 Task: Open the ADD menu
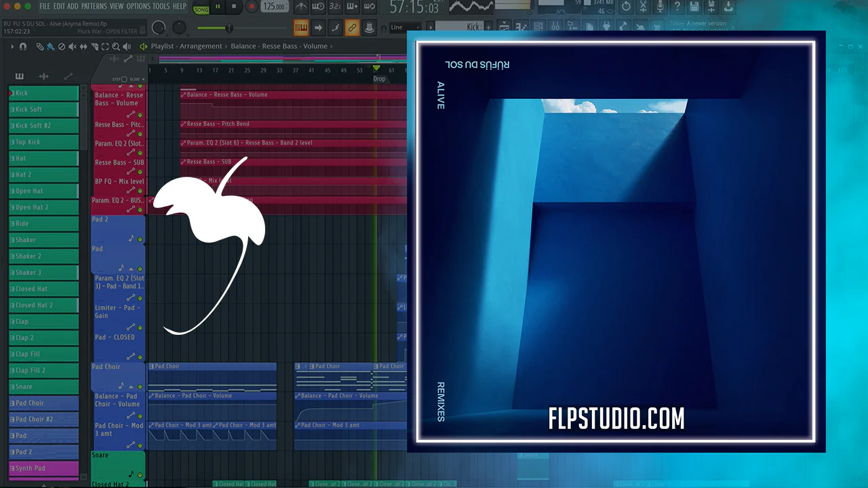click(x=73, y=6)
